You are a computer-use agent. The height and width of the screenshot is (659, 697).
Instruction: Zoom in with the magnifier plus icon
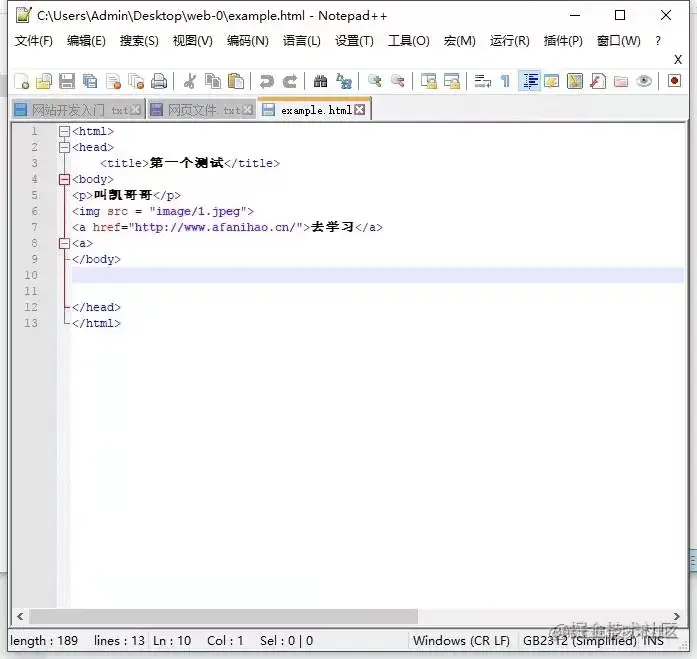pyautogui.click(x=375, y=81)
